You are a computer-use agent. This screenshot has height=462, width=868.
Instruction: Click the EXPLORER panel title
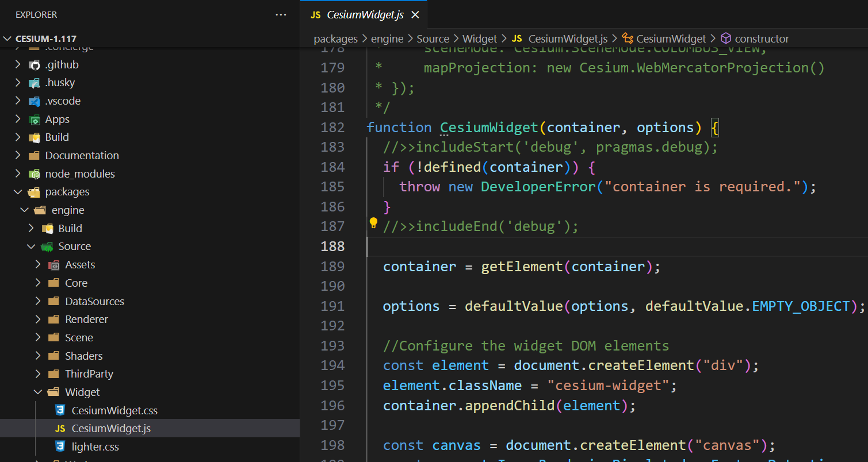36,15
